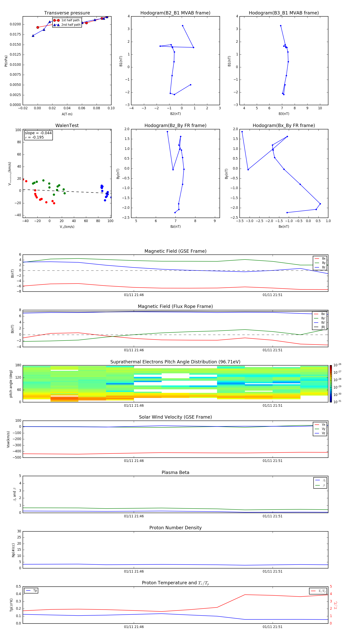Click the '2nd half path' legend entry

pyautogui.click(x=67, y=25)
